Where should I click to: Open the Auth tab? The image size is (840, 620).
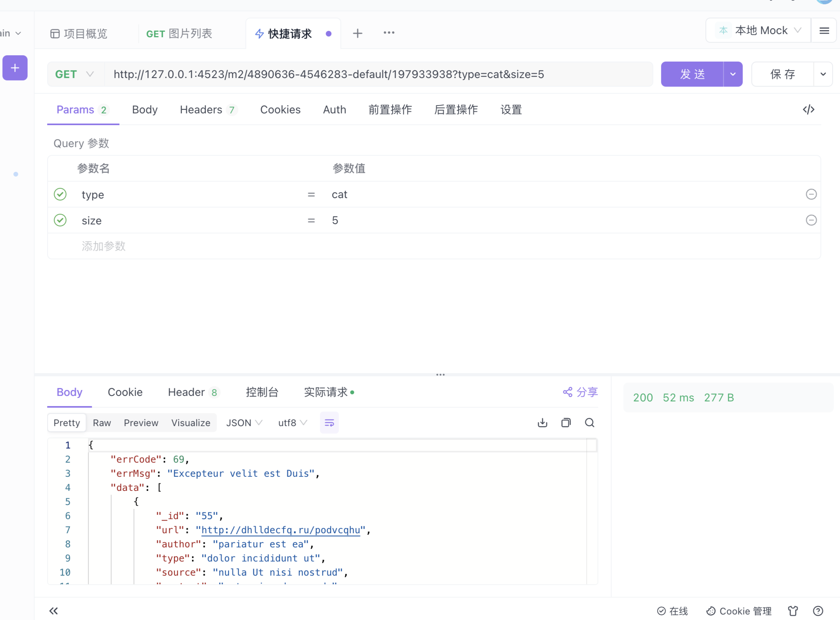click(334, 109)
